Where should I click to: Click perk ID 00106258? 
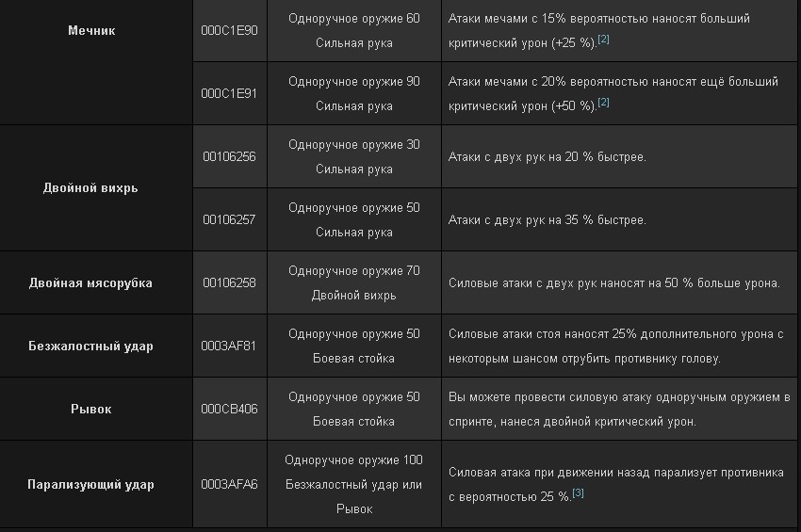(x=229, y=282)
